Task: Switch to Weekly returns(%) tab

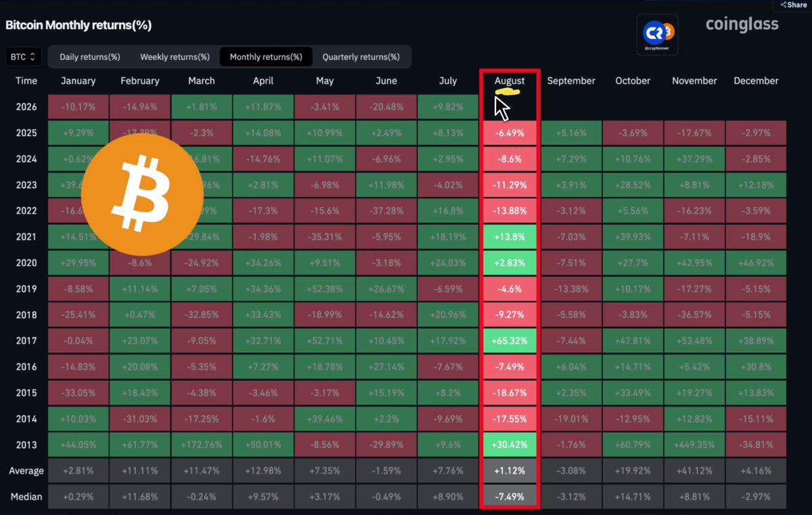Action: (175, 57)
